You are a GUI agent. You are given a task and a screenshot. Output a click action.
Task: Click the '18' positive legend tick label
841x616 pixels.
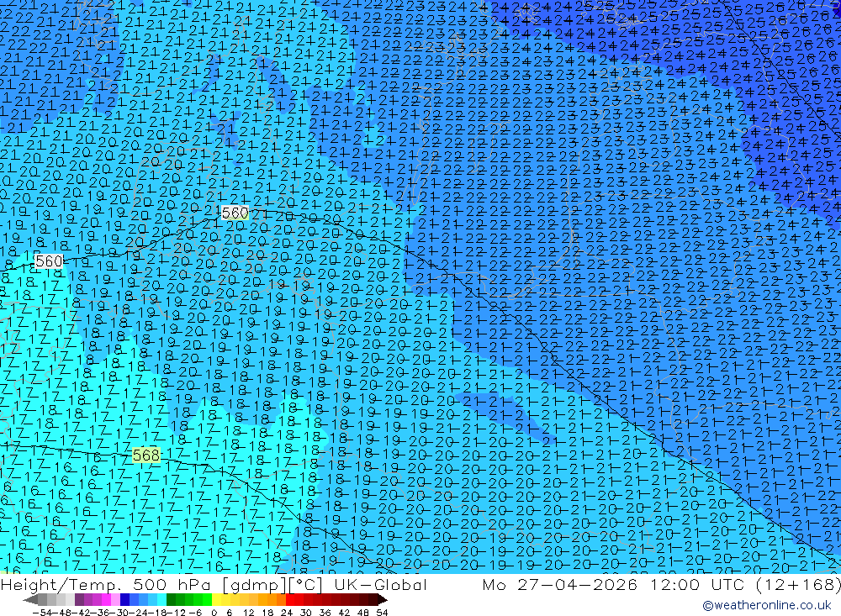(x=267, y=613)
